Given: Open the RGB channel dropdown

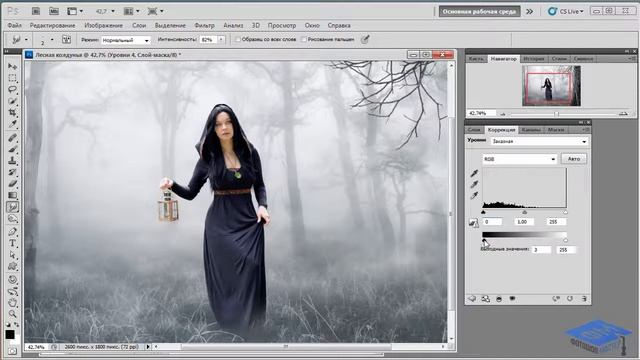Looking at the screenshot, I should pos(520,159).
